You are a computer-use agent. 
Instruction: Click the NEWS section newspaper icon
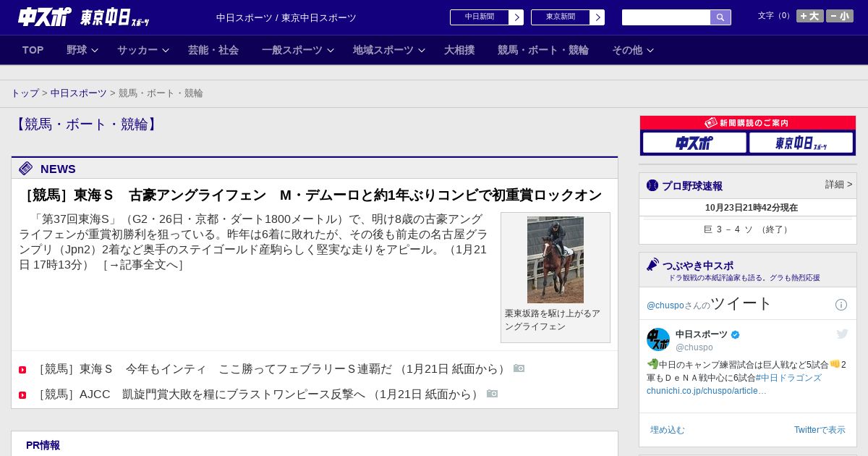(26, 169)
